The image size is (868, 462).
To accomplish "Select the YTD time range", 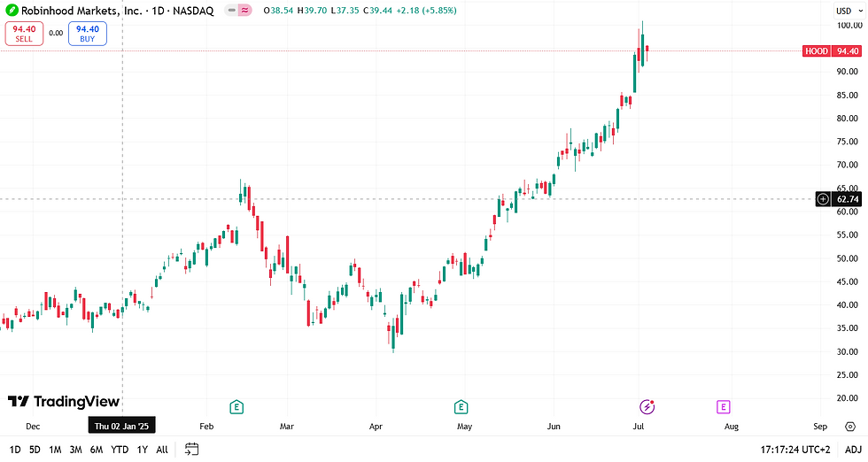I will [x=120, y=450].
